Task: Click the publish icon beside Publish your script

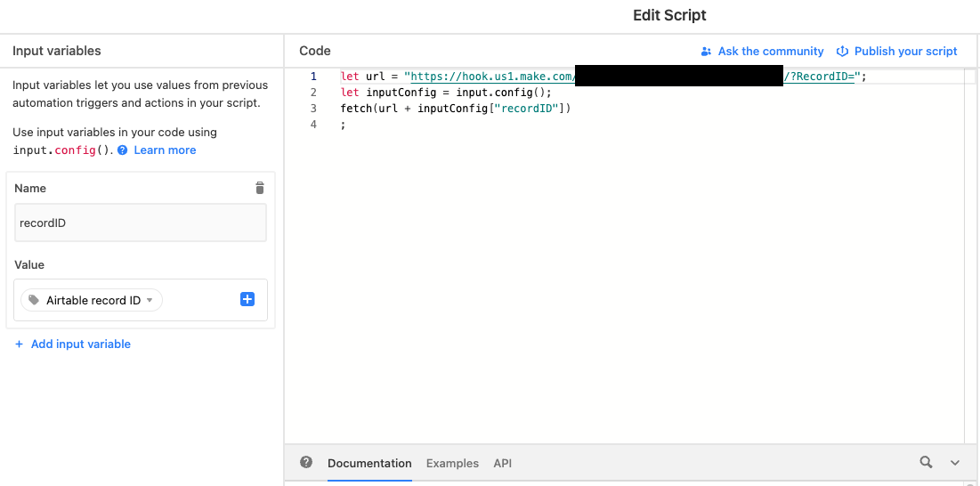Action: [842, 52]
